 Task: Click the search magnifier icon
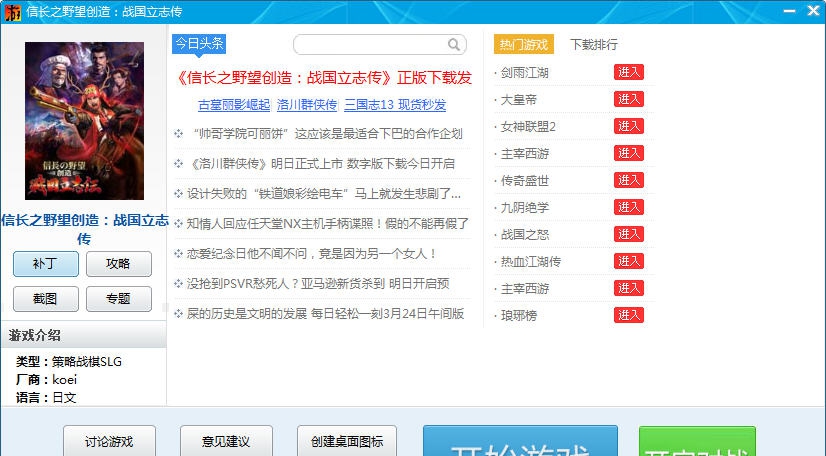(454, 45)
